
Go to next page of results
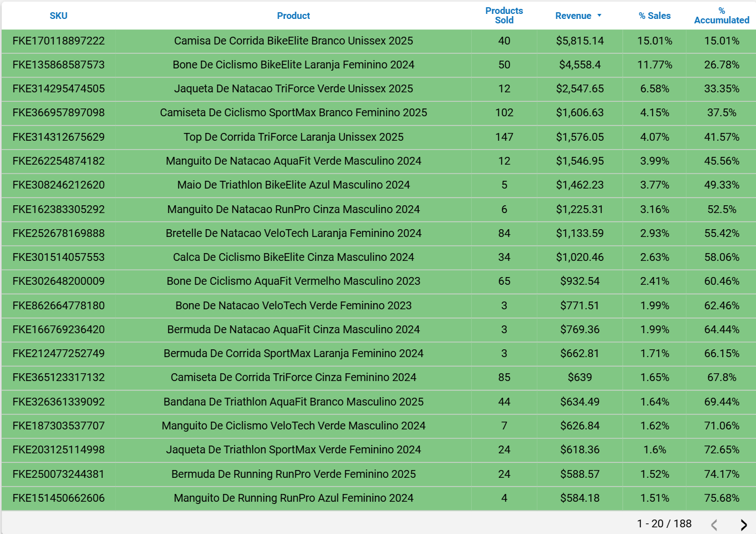click(x=743, y=525)
